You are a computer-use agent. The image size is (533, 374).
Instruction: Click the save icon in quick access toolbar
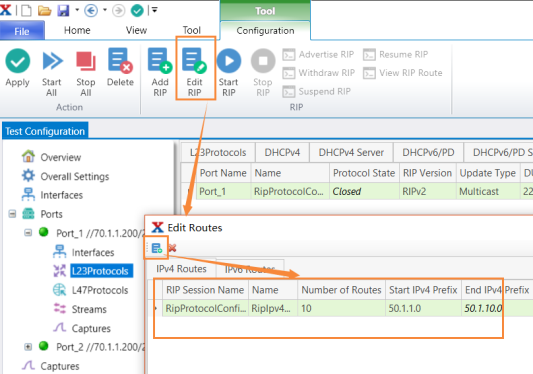(x=63, y=11)
